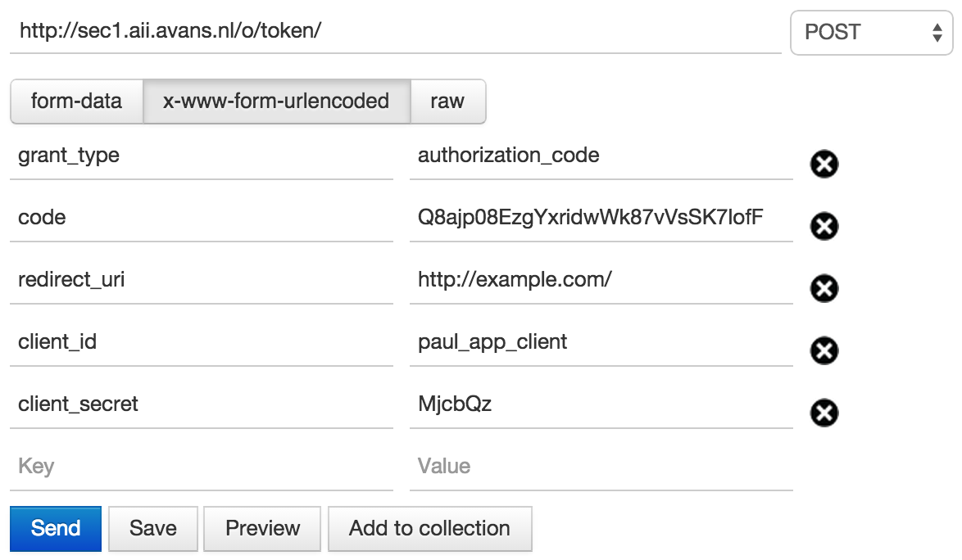
Task: Open the POST method dropdown
Action: tap(872, 33)
